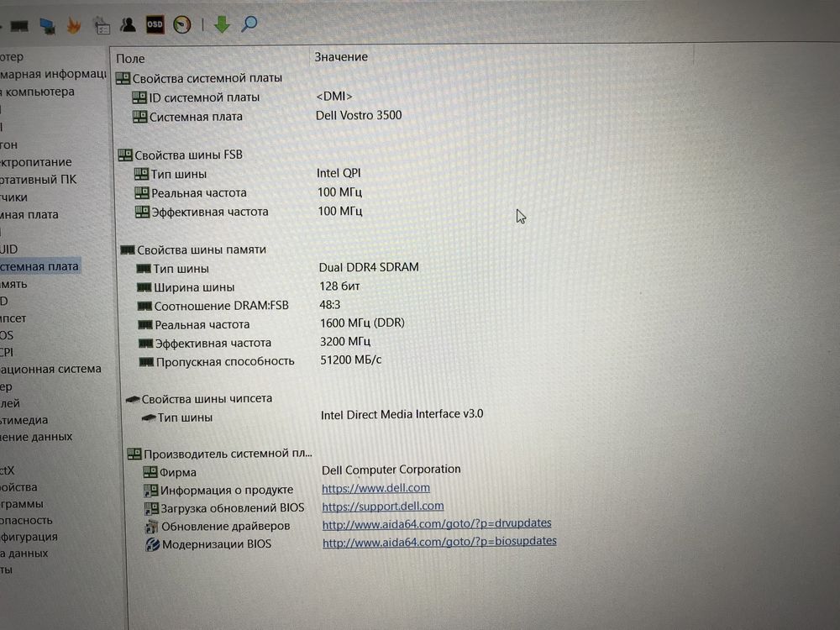Click the blue magnifier search icon
The image size is (840, 630).
click(x=249, y=24)
